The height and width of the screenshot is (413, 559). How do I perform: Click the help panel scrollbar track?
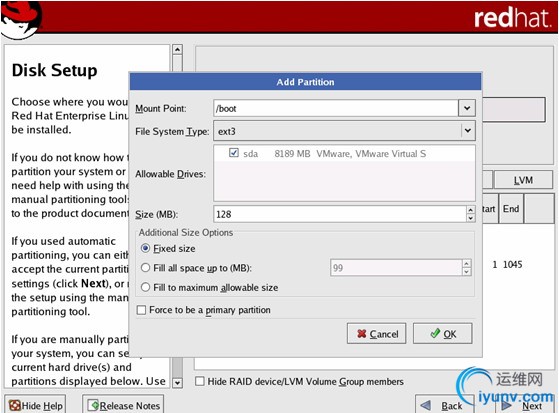click(x=177, y=216)
